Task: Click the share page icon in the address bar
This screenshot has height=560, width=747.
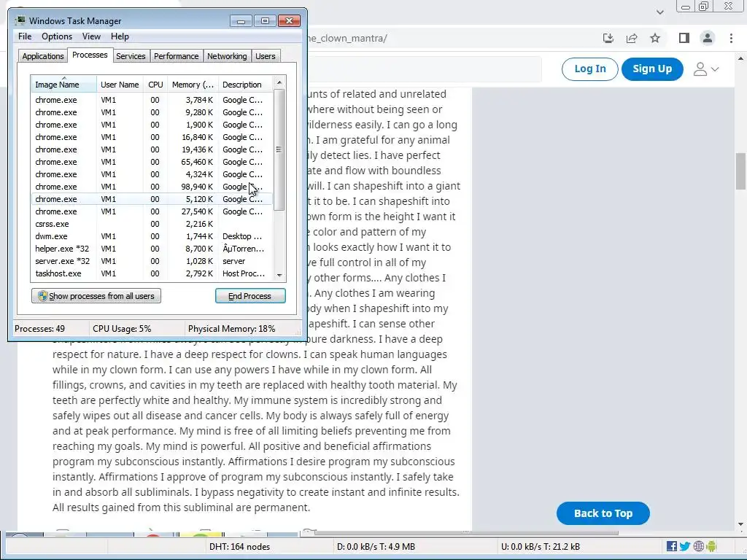Action: 632,38
